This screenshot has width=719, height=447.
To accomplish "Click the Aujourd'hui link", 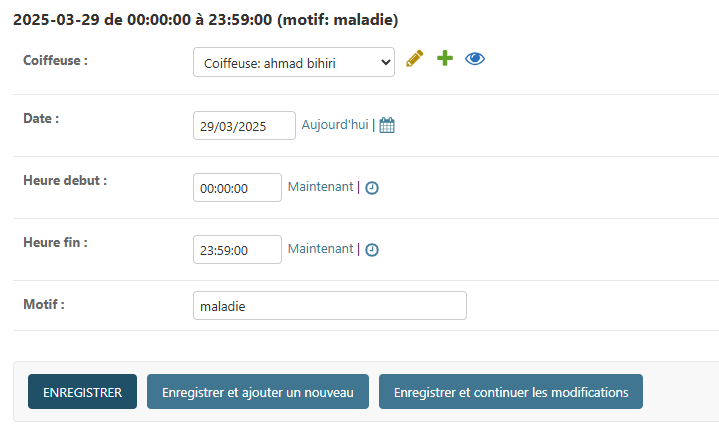I will [x=335, y=125].
